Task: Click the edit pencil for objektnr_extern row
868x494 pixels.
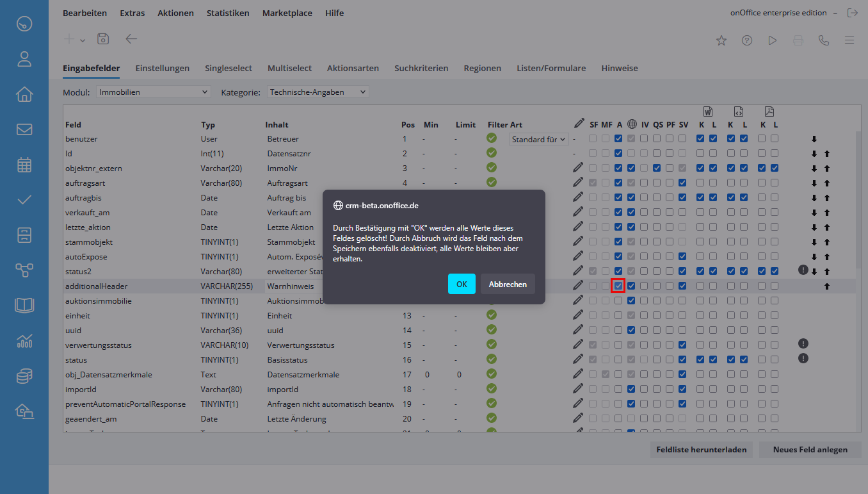Action: click(x=579, y=168)
